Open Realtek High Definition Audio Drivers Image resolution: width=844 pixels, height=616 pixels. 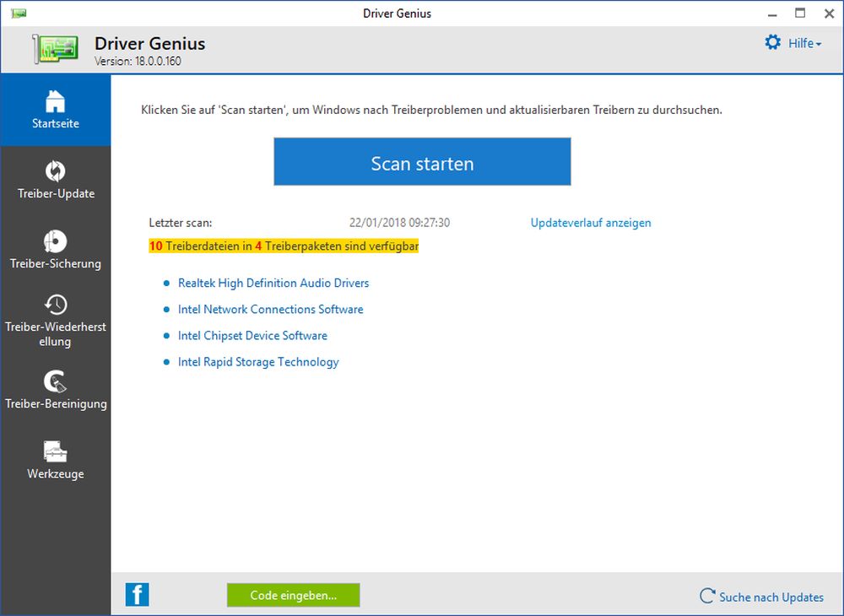pos(273,284)
